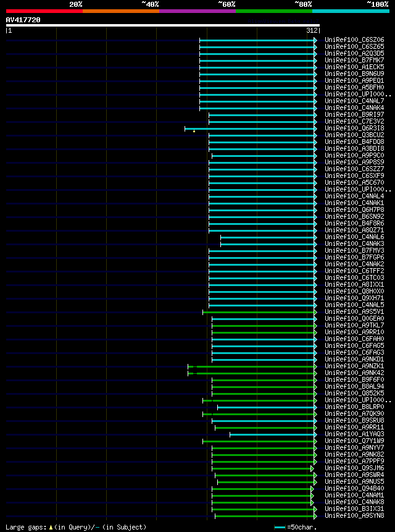395x532 pixels.
Task: Click the green ~80% identity legend segment
Action: [274, 11]
